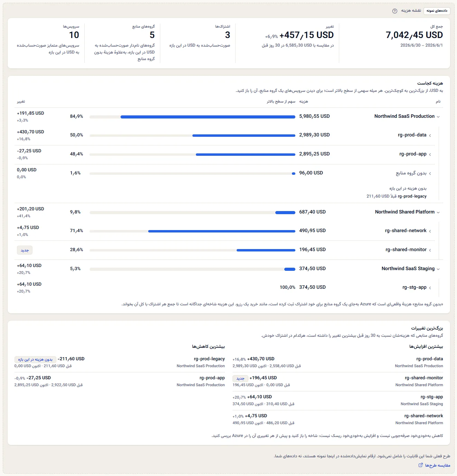
Task: Expand the rg-prod-app row in cost table
Action: [430, 154]
